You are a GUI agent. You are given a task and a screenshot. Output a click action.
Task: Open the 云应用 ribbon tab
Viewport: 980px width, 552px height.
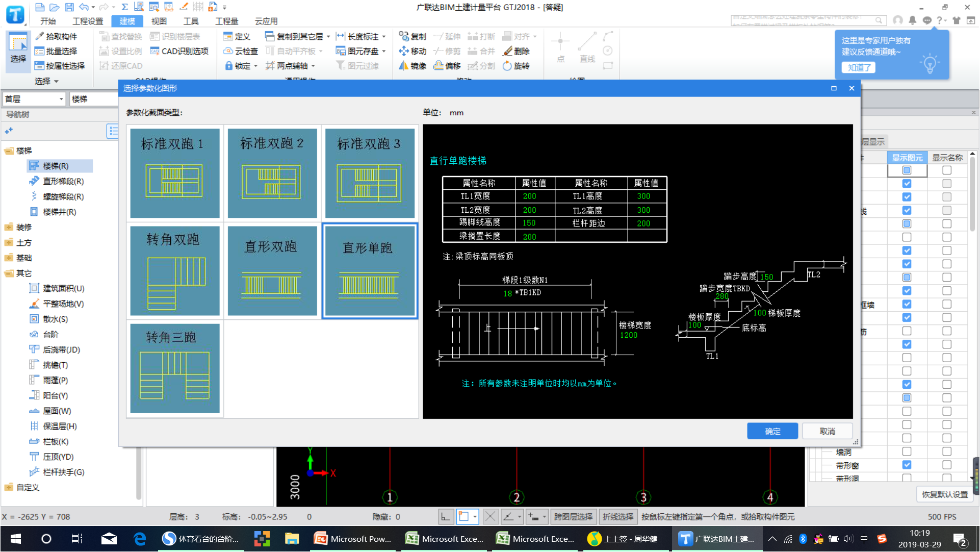(x=266, y=21)
